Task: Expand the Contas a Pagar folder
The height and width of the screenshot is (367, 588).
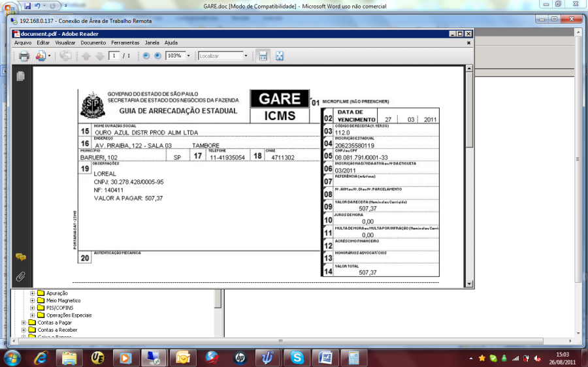Action: point(24,323)
